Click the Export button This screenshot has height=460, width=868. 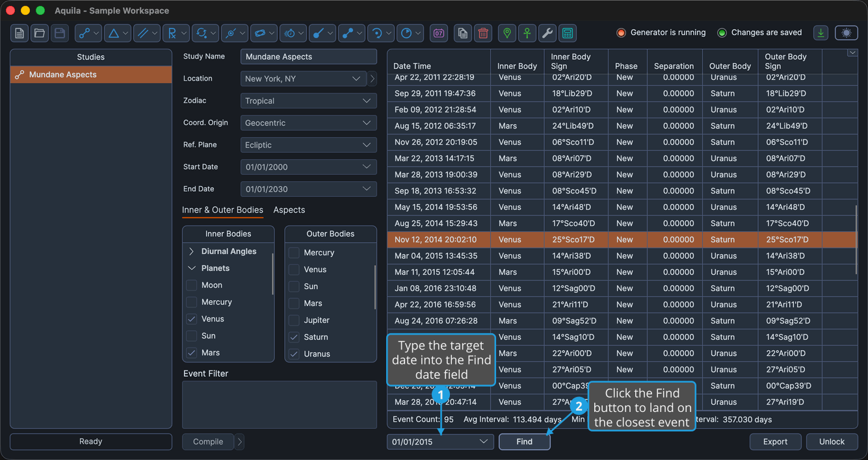[776, 442]
